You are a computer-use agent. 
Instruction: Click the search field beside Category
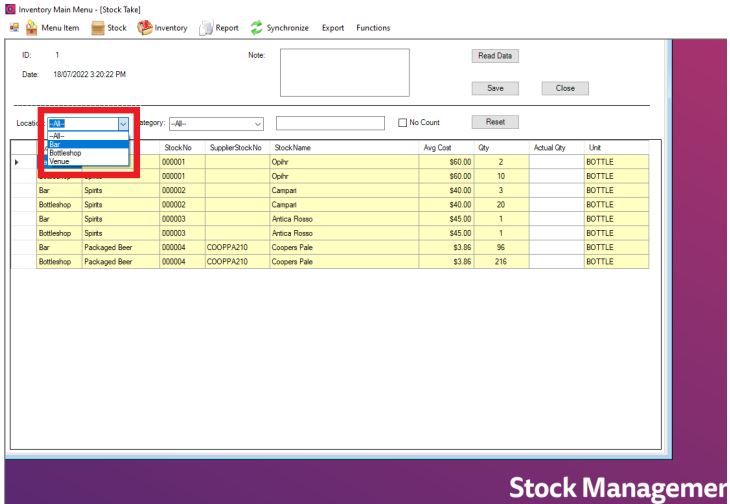[330, 123]
